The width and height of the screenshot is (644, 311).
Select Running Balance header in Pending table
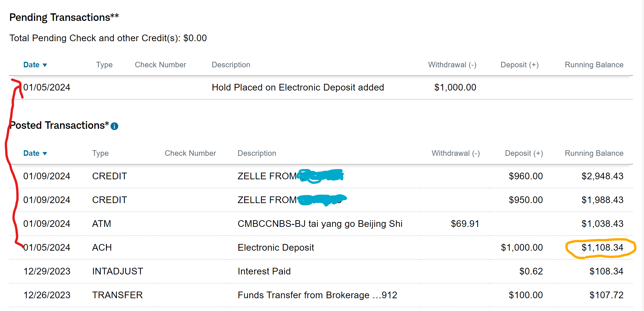594,65
